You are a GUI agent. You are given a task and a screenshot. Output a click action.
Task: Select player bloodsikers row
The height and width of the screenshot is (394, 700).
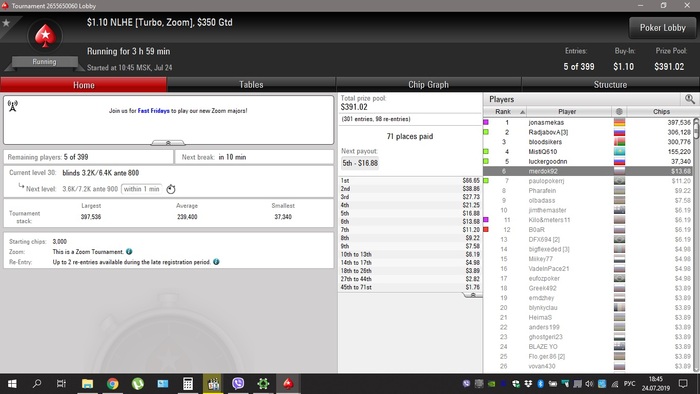588,142
